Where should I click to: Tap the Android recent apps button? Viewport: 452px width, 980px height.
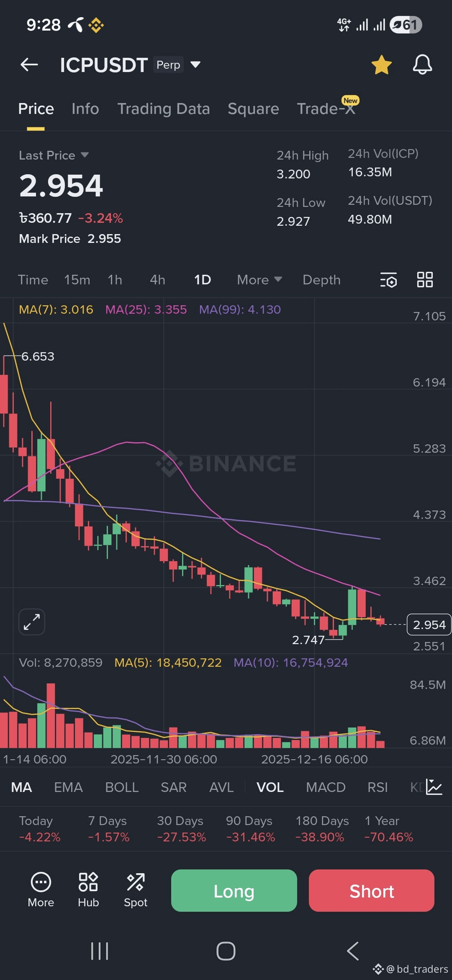click(x=100, y=951)
